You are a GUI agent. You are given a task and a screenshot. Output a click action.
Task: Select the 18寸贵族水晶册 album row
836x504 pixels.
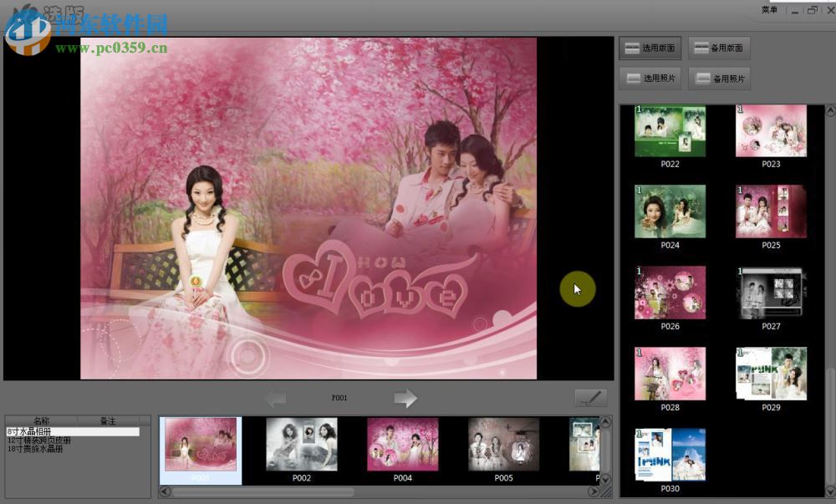tap(73, 449)
